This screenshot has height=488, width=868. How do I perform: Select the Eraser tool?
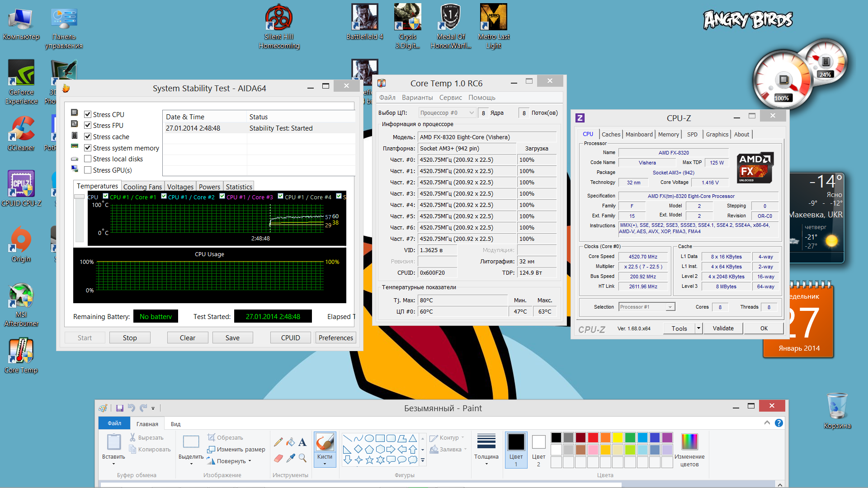click(278, 458)
